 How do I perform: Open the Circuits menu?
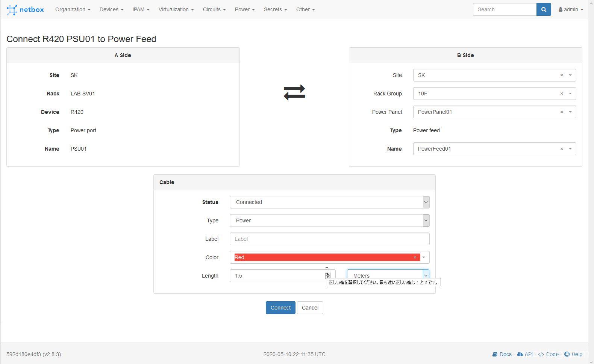tap(214, 9)
